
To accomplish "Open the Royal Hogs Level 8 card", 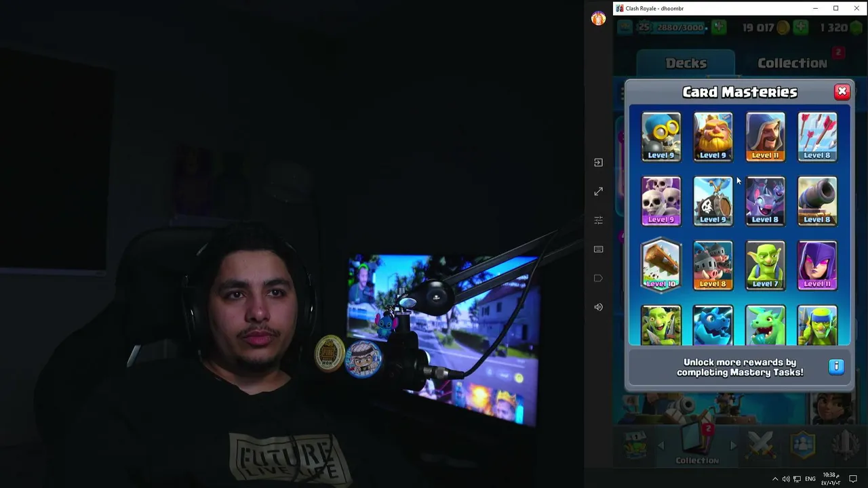I will point(713,266).
